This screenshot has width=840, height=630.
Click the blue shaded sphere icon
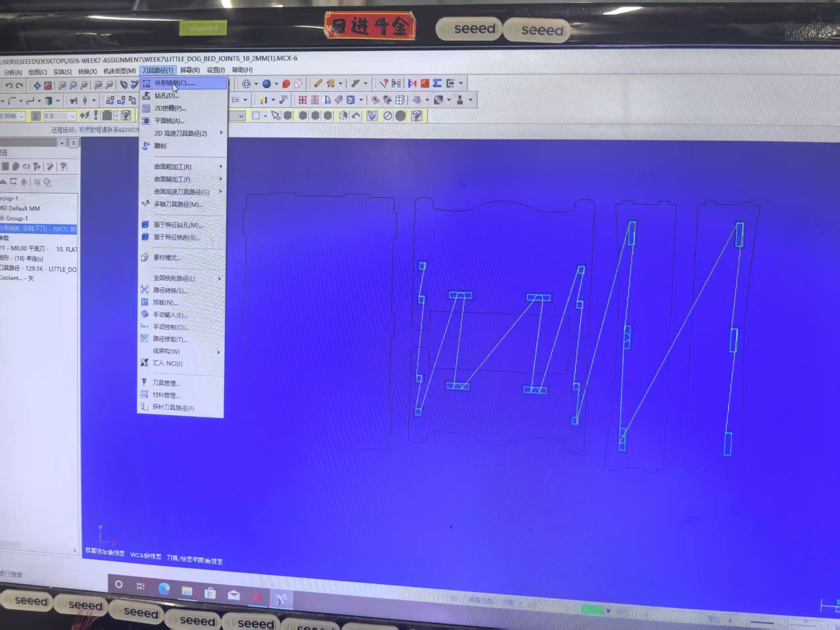266,84
